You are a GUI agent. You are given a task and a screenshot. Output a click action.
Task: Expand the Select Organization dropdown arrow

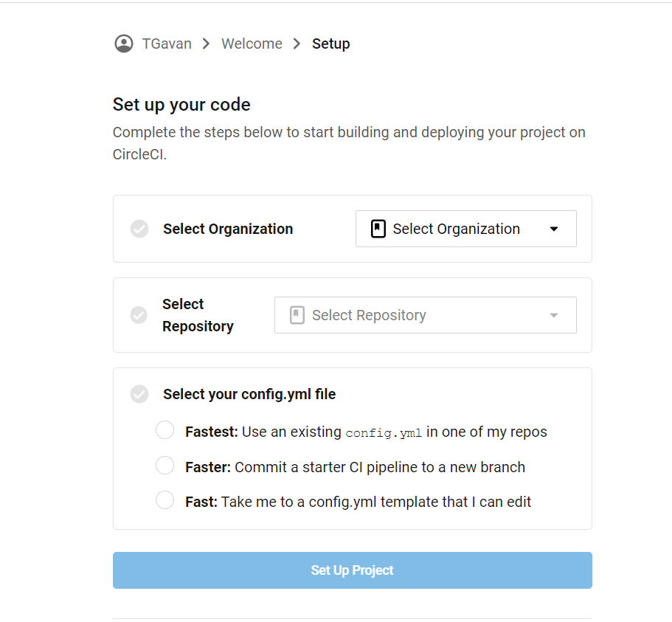click(x=554, y=229)
